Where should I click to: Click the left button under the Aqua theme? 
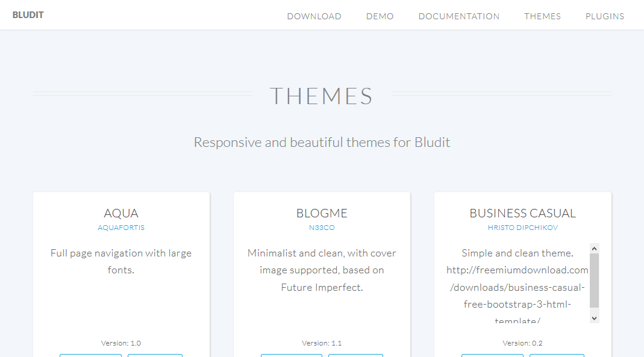(x=90, y=355)
